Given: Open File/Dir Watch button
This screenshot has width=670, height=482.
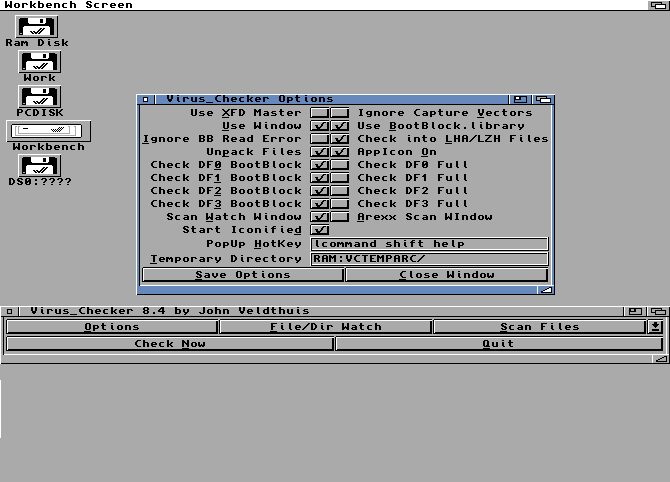Looking at the screenshot, I should [325, 327].
